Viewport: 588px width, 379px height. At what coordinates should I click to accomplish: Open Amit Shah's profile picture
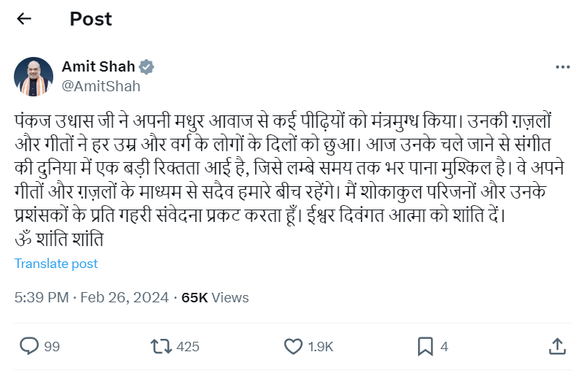point(34,76)
